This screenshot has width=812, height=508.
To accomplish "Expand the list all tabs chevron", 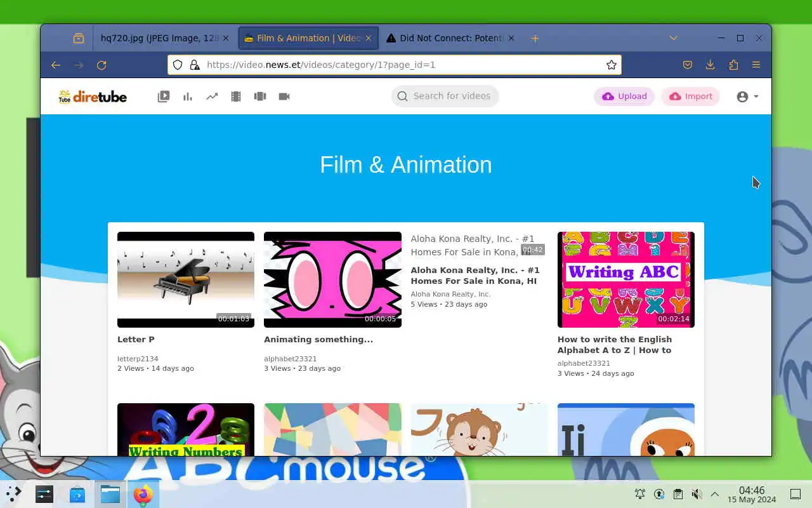I will [x=674, y=38].
